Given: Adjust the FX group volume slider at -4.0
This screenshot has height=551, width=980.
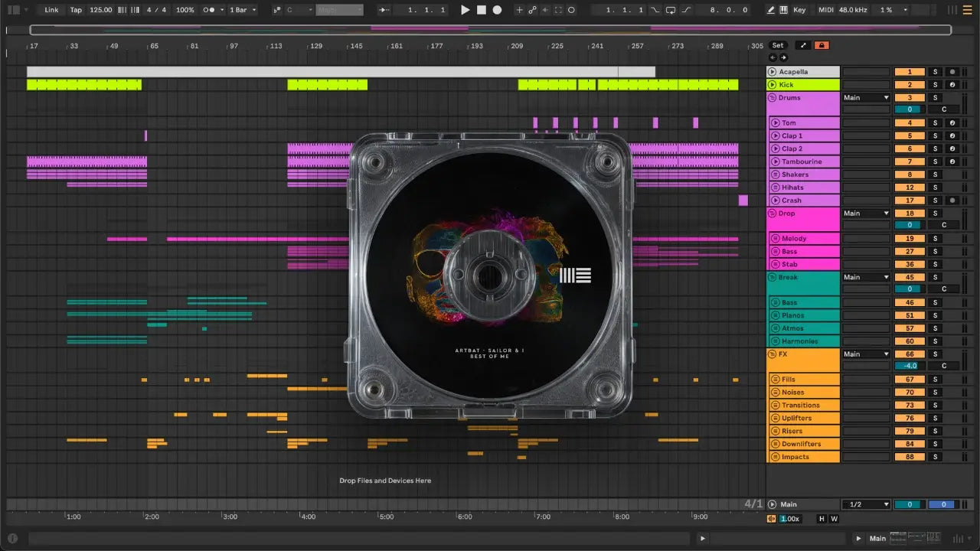Looking at the screenshot, I should pyautogui.click(x=910, y=366).
